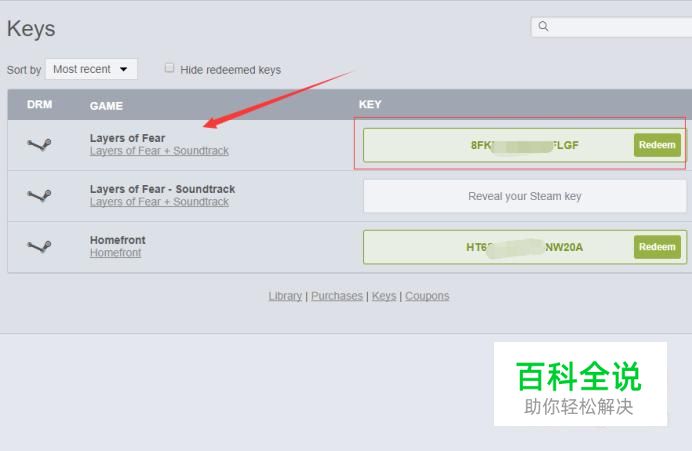
Task: Redeem the Homefront key
Action: (x=657, y=247)
